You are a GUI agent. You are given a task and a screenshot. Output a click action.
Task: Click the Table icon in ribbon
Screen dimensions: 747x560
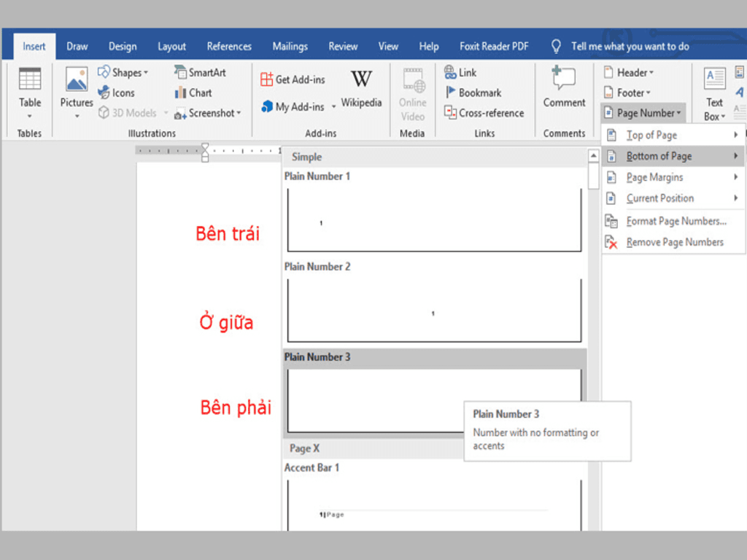30,79
